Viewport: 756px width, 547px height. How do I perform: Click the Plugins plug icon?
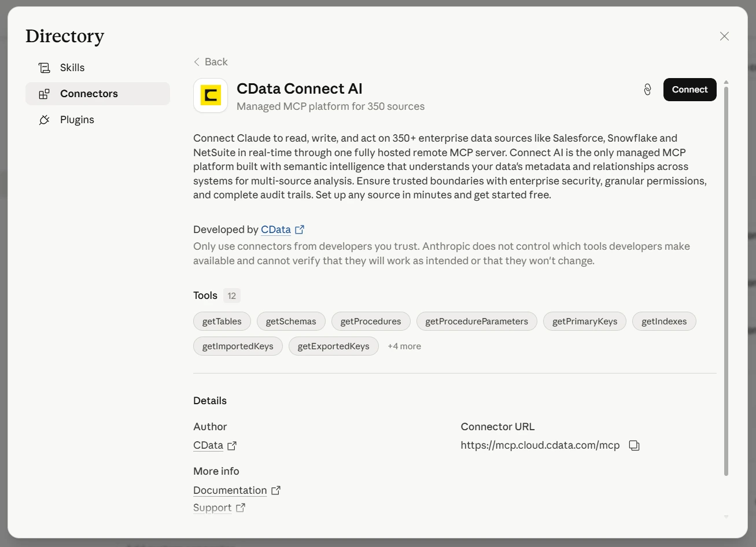44,120
